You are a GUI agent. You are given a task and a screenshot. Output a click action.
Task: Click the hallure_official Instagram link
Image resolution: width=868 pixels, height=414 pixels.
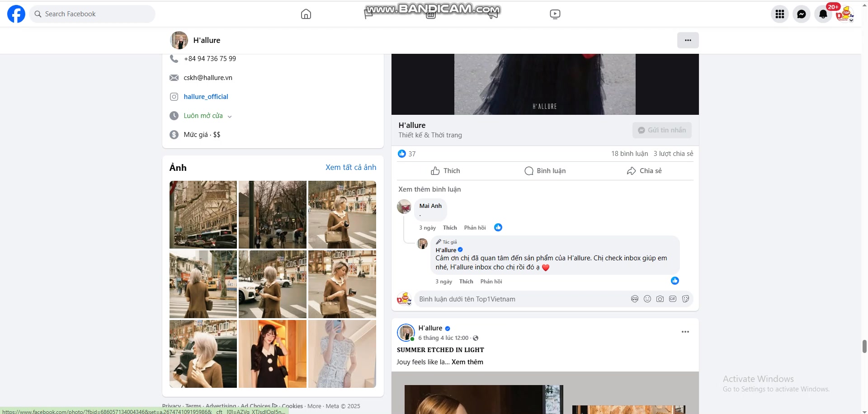coord(206,97)
